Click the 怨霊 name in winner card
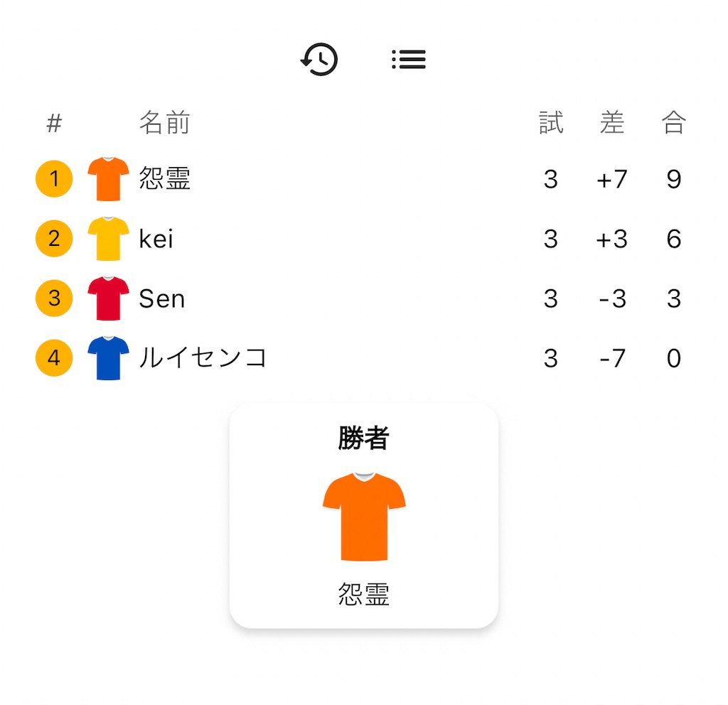Viewport: 728px width, 705px height. click(x=364, y=594)
